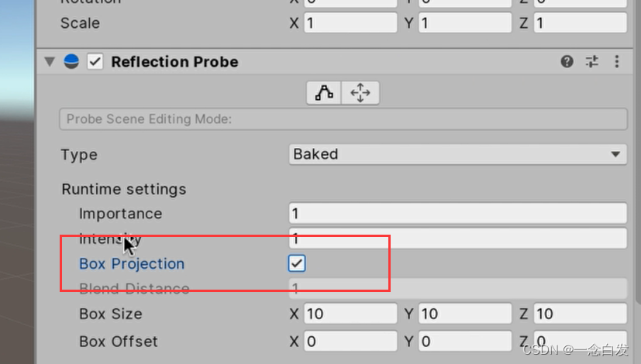This screenshot has height=364, width=641.
Task: Click the Box Offset X field
Action: point(350,341)
